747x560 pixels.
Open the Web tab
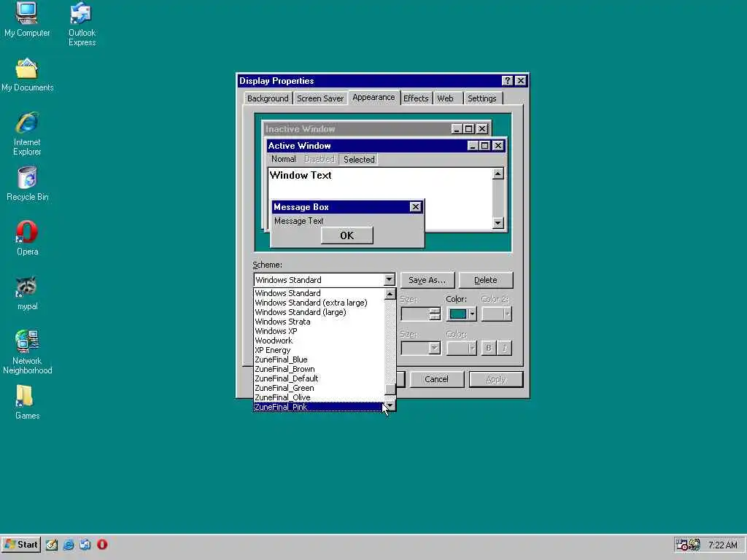446,98
